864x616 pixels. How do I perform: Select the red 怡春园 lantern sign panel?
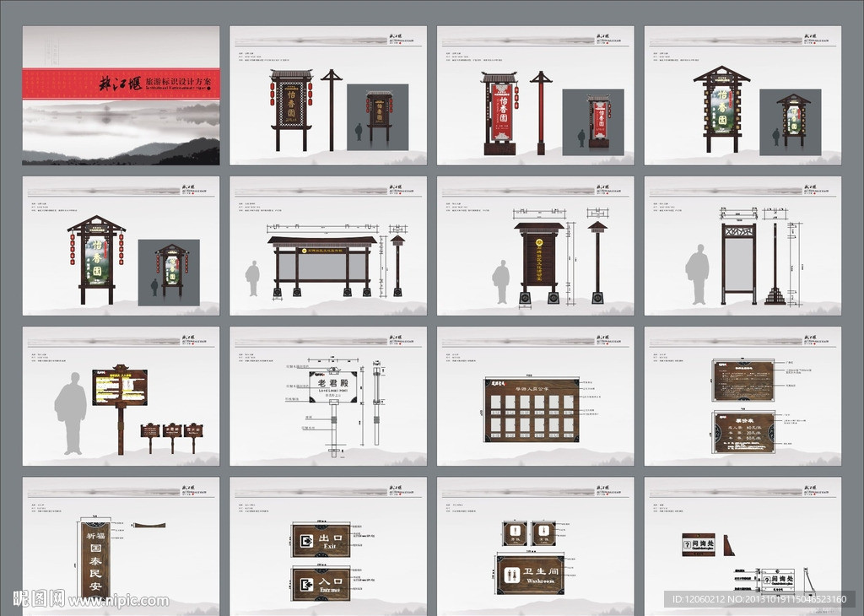click(x=504, y=117)
